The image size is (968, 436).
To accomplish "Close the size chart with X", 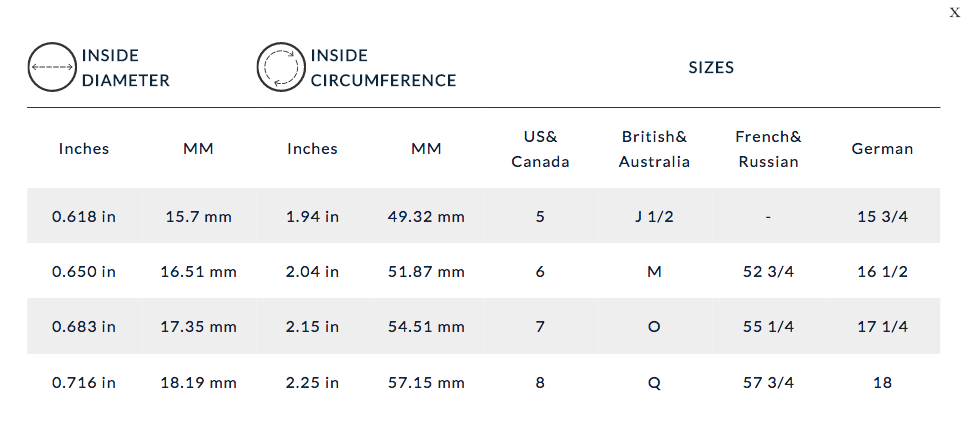I will coord(954,12).
